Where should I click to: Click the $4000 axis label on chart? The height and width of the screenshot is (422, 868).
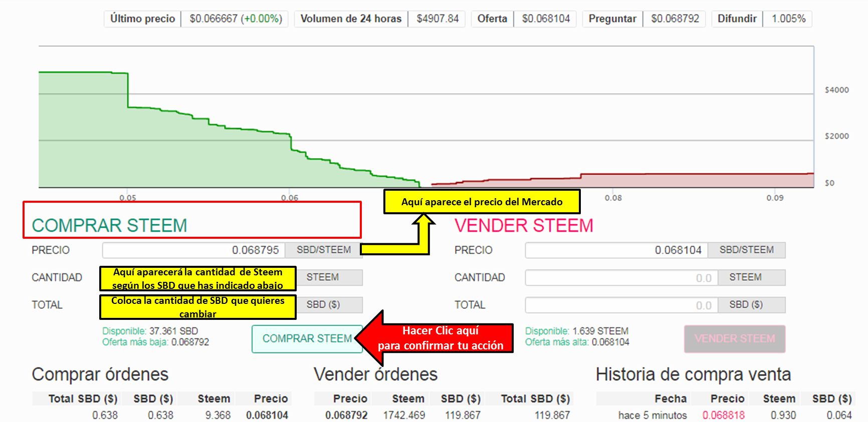(836, 90)
